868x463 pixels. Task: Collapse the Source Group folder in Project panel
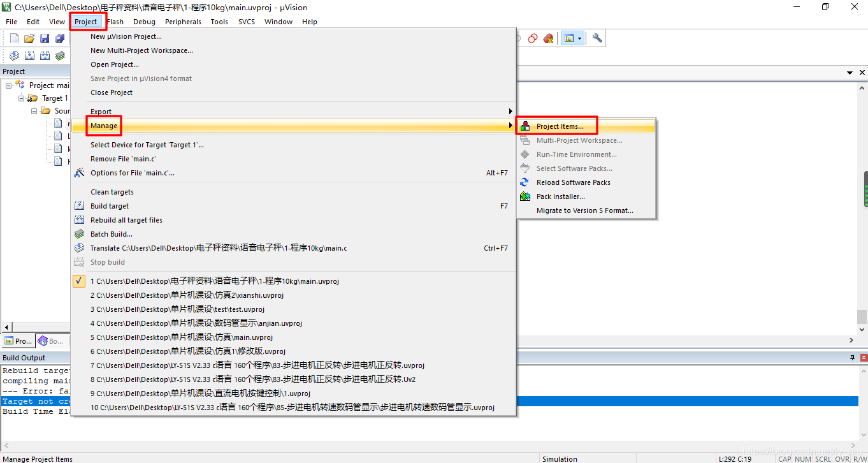pyautogui.click(x=33, y=110)
